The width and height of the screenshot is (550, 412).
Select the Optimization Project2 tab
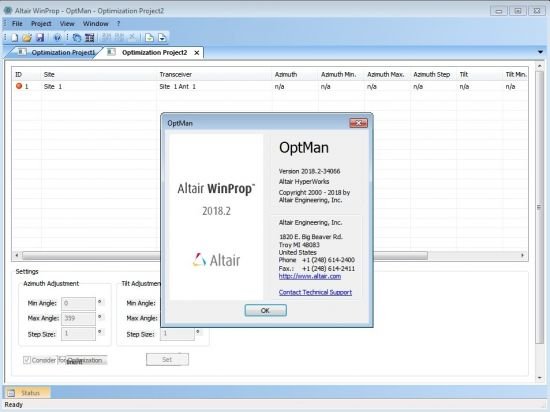(x=154, y=52)
